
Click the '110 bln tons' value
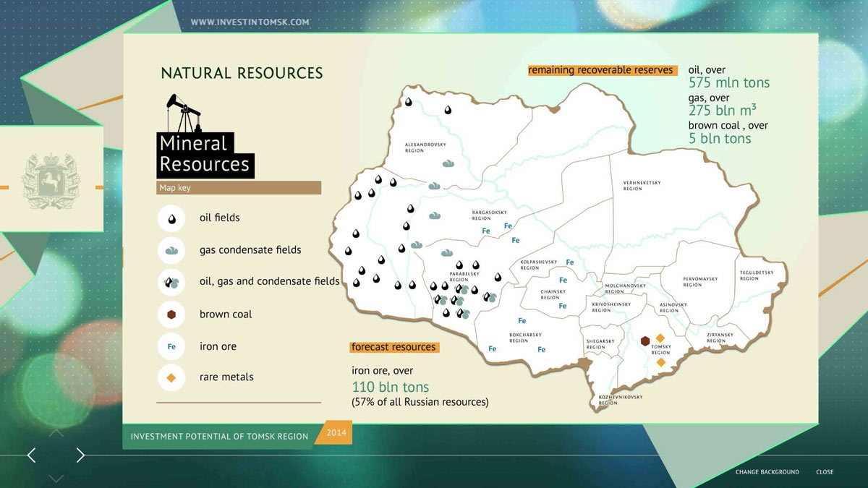click(x=391, y=387)
